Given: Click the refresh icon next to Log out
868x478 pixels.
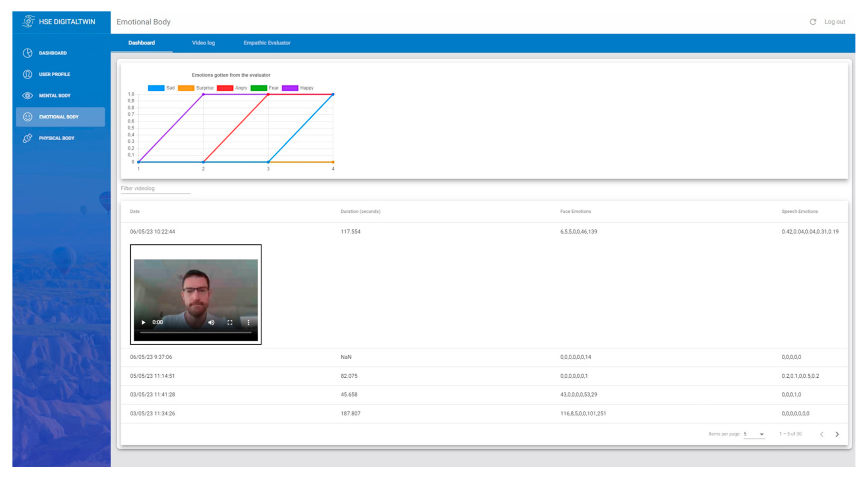Looking at the screenshot, I should coord(813,22).
